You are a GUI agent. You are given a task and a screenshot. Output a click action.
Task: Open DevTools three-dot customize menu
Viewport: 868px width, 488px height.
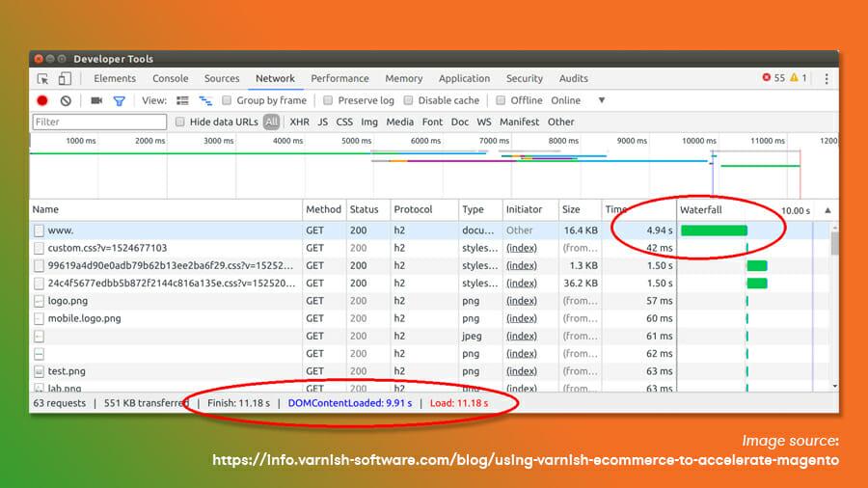[826, 79]
